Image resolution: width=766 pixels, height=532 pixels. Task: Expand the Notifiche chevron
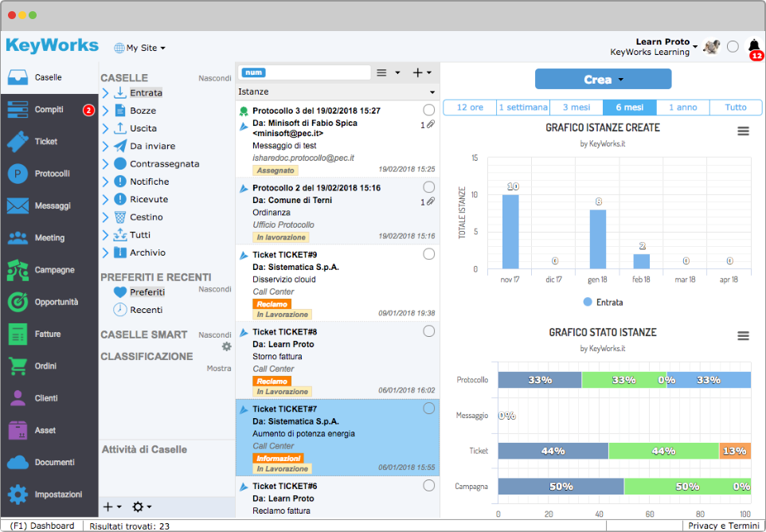106,182
